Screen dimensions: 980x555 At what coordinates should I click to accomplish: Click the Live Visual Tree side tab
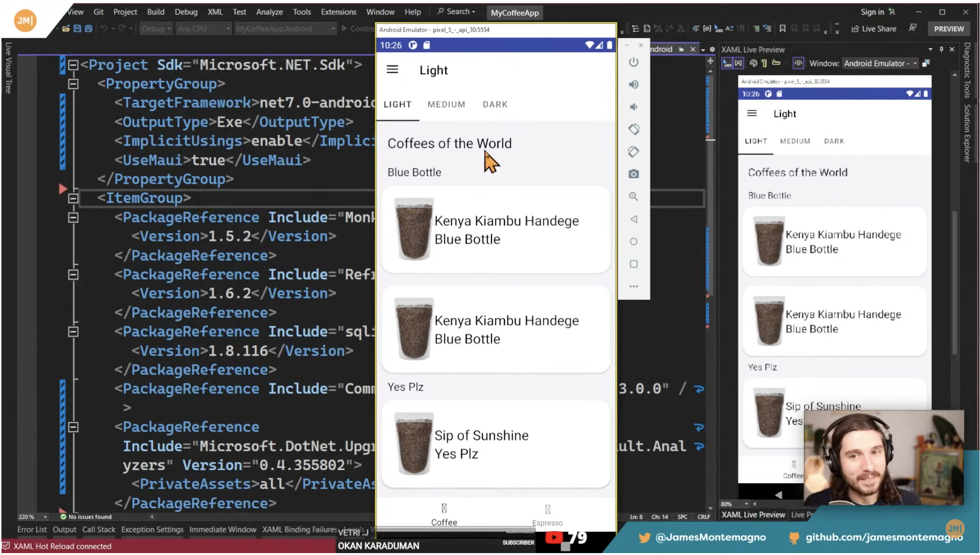click(8, 67)
